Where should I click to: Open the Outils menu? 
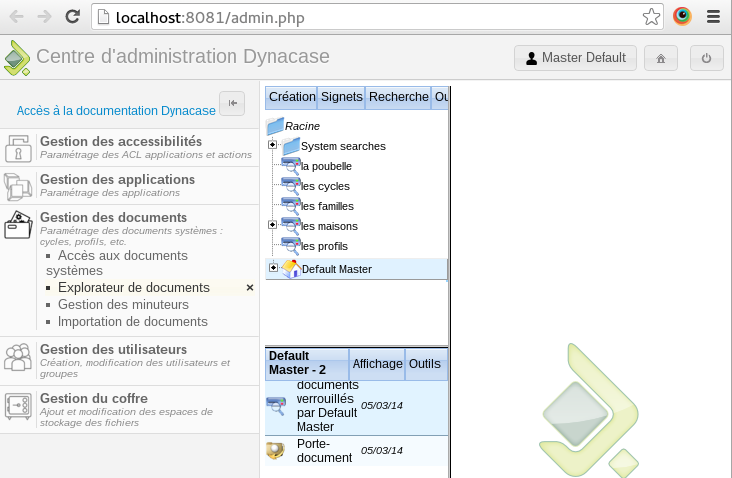[x=425, y=364]
